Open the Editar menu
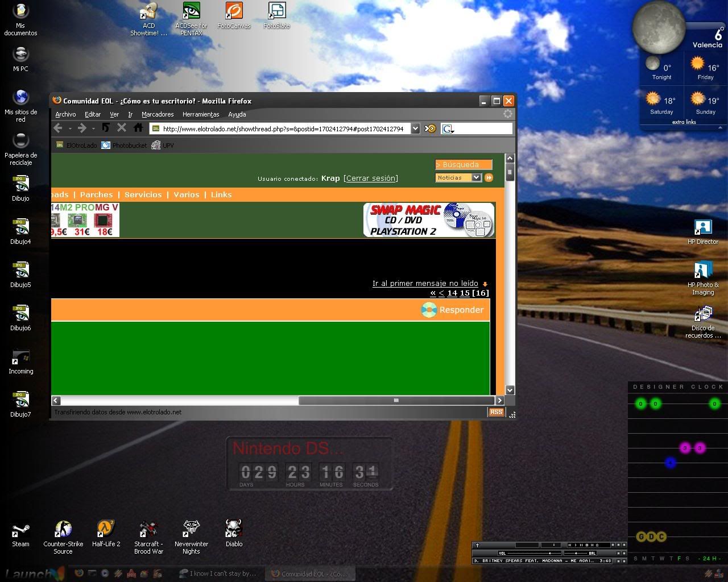728x582 pixels. tap(93, 114)
